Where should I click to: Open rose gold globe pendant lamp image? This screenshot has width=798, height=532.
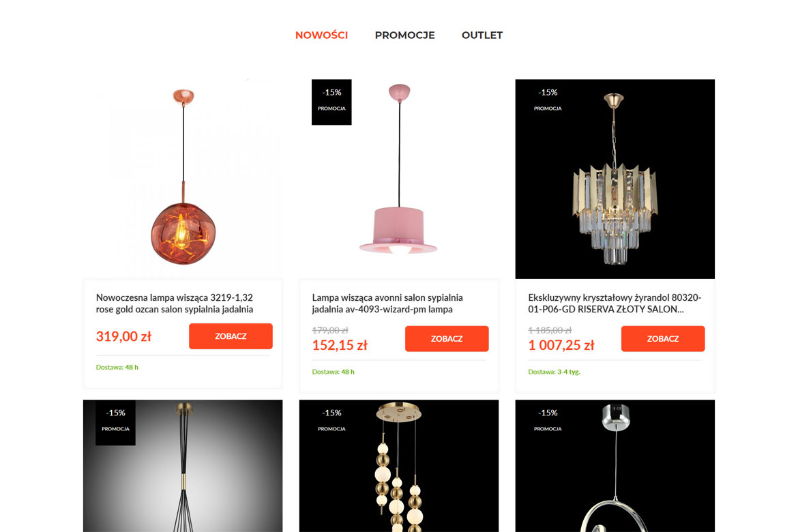183,179
